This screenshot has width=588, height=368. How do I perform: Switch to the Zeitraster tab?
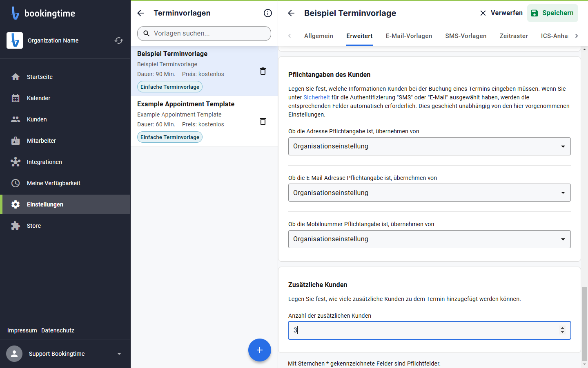tap(514, 36)
